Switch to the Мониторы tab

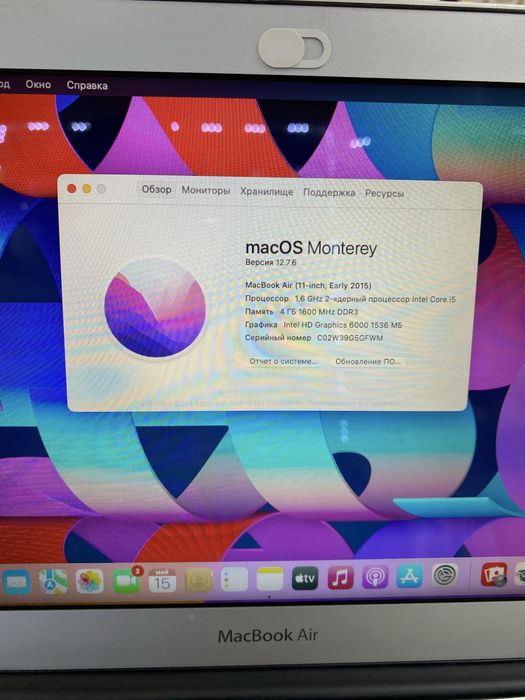(x=205, y=191)
